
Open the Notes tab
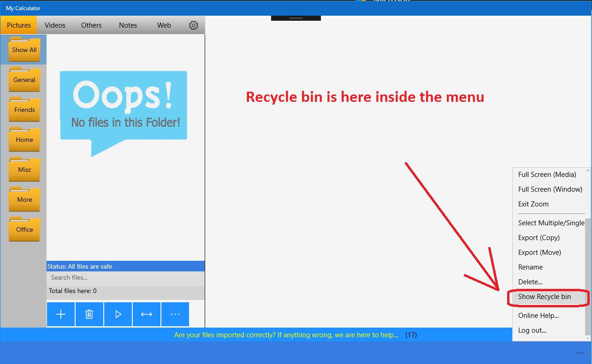coord(128,25)
